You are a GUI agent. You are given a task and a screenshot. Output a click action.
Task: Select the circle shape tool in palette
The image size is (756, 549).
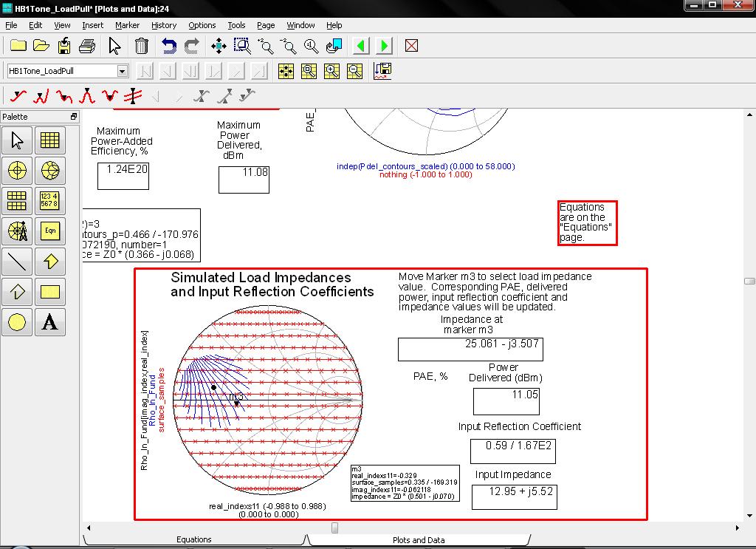click(17, 321)
